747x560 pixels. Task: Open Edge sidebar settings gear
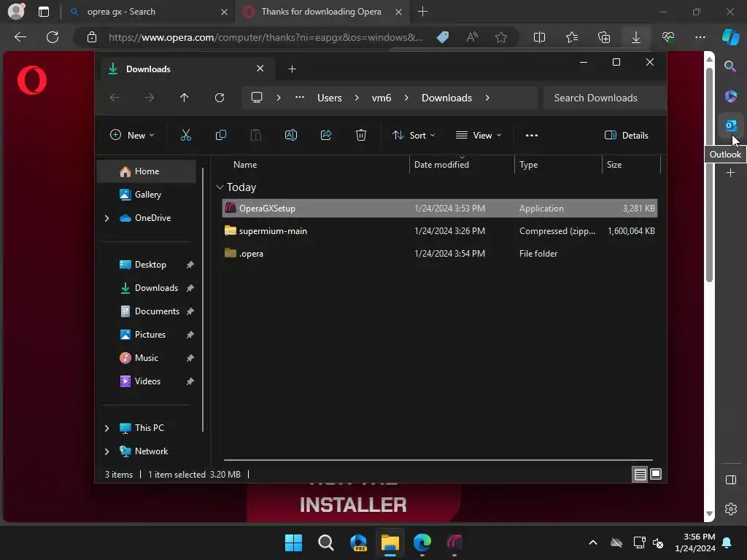(731, 509)
